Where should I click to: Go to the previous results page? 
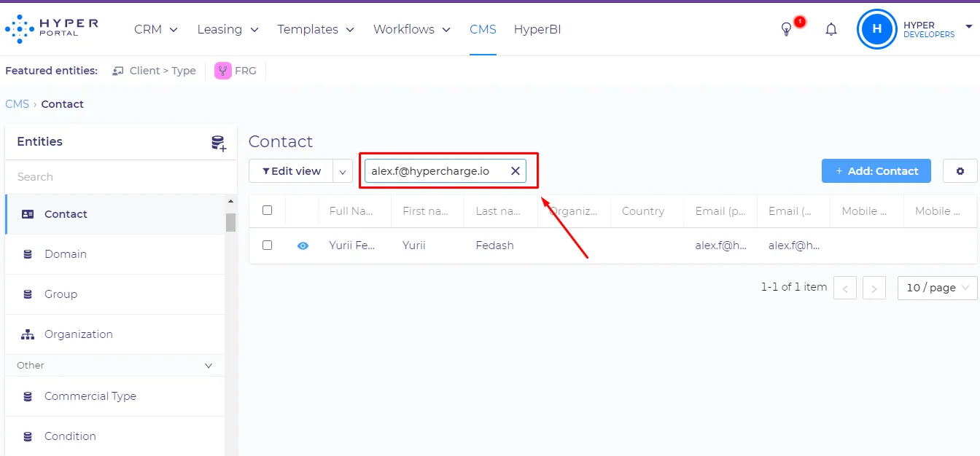click(x=844, y=288)
